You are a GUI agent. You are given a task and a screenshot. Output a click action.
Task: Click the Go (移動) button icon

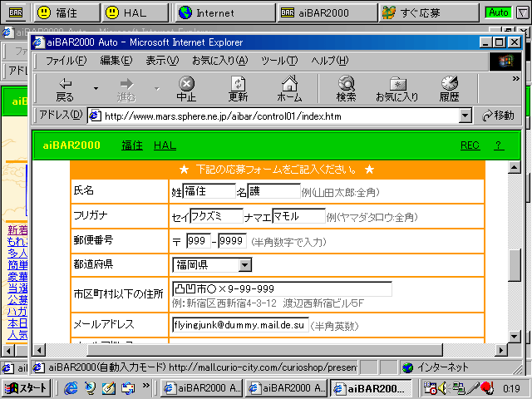click(498, 116)
